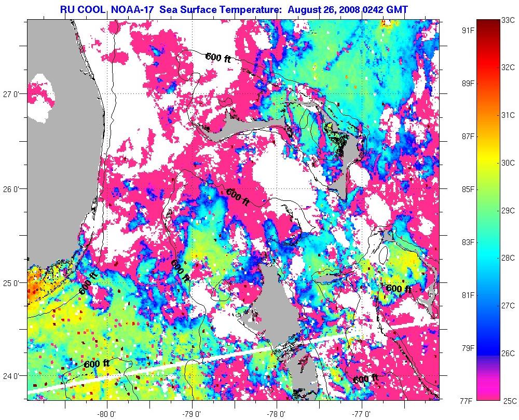Click the 24 0' latitude axis label
Viewport: 519px width, 420px height.
click(x=11, y=376)
